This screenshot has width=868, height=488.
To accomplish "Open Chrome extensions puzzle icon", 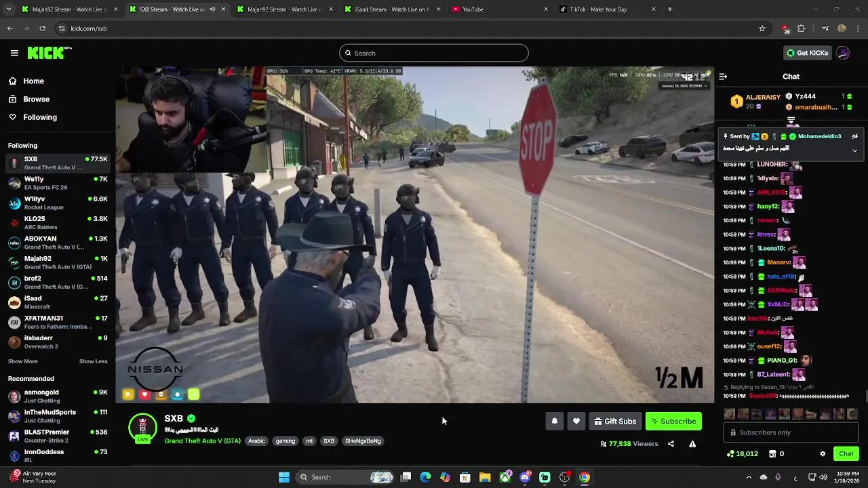I will pyautogui.click(x=802, y=28).
